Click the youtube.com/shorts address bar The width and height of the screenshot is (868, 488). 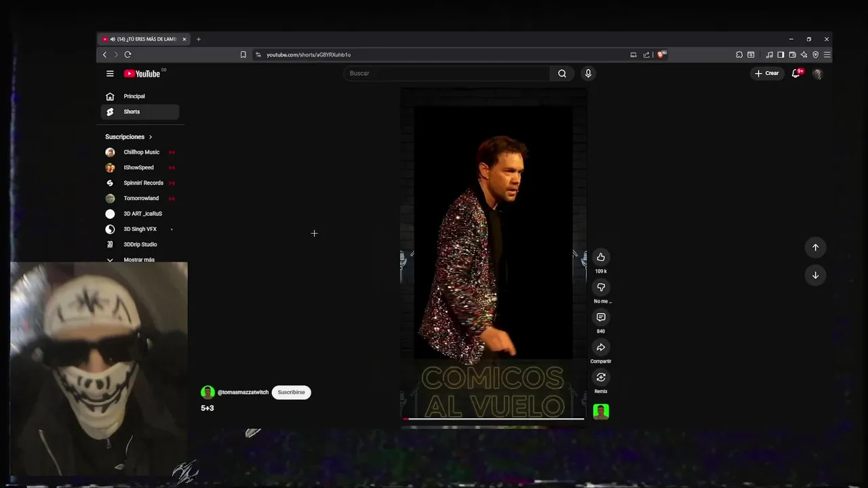click(441, 54)
